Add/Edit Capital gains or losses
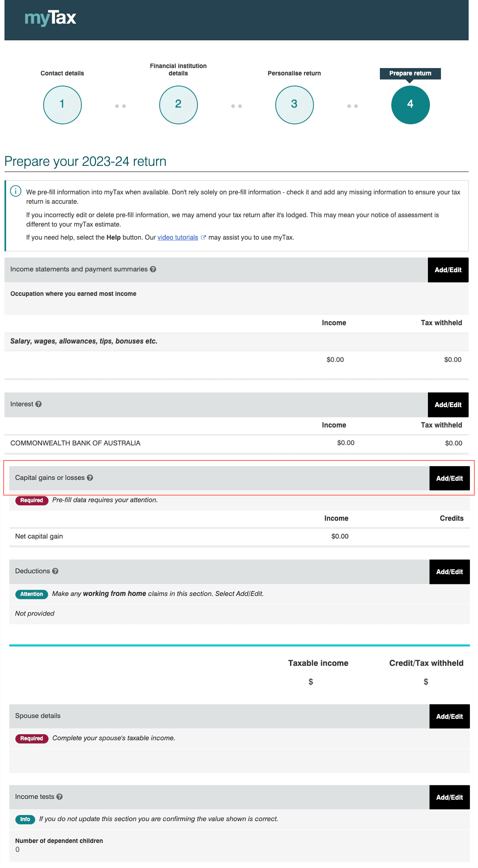478x868 pixels. pyautogui.click(x=449, y=478)
